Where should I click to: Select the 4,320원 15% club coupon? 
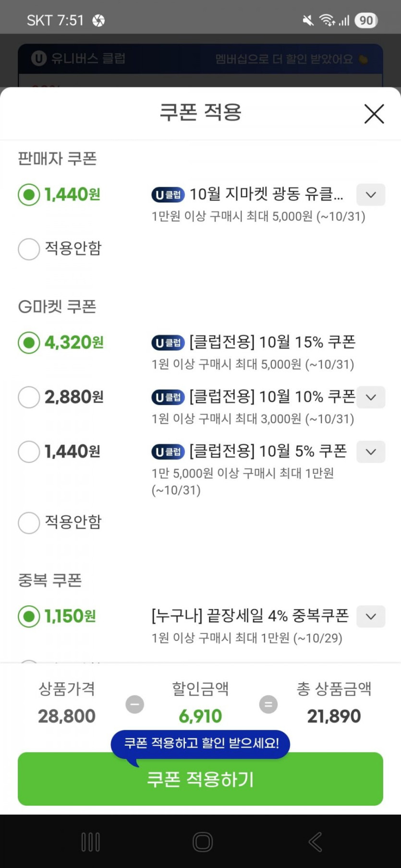coord(29,343)
